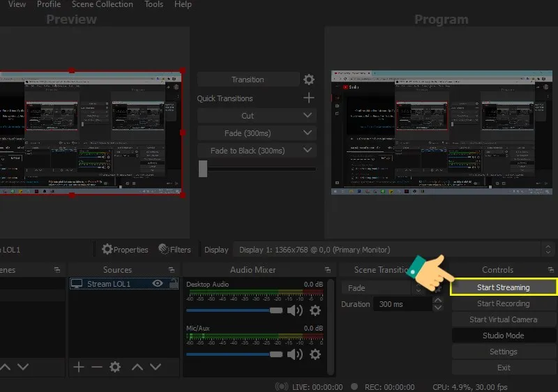Open the Tools menu
Image resolution: width=558 pixels, height=392 pixels.
(x=153, y=4)
